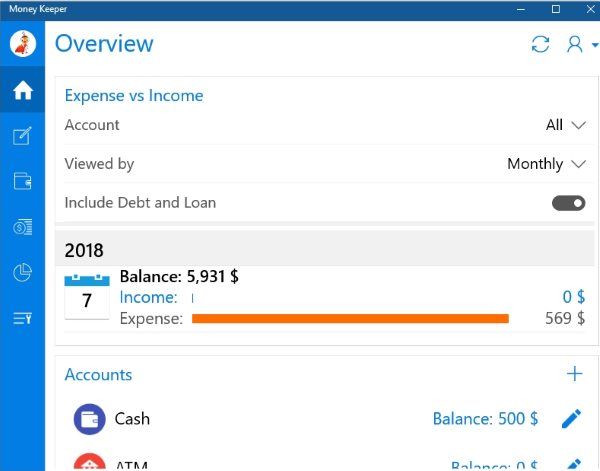Open the pie chart reports sidebar icon

22,272
